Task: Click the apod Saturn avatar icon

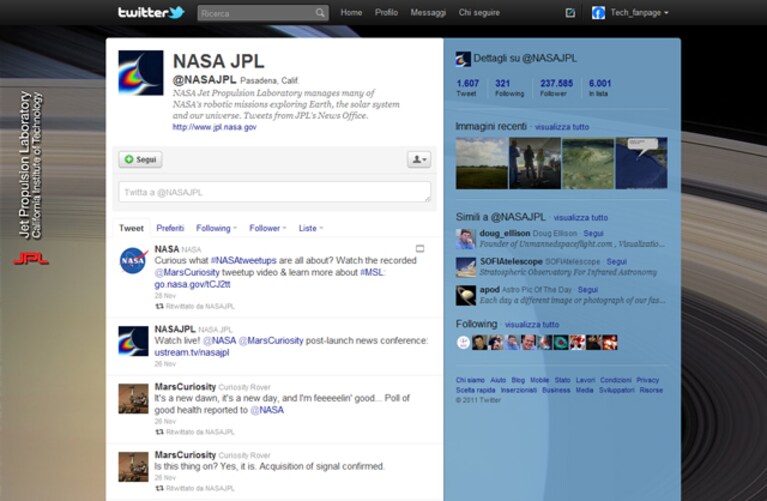Action: coord(466,296)
